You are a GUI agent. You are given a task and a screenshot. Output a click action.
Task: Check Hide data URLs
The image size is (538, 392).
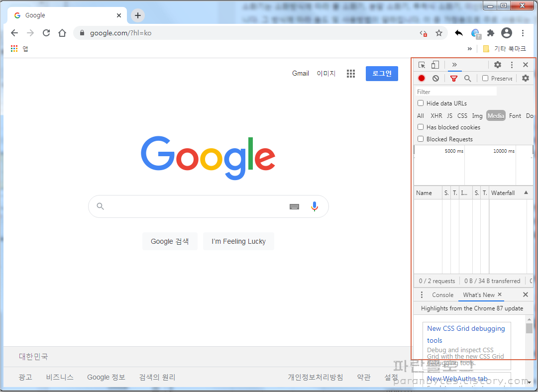coord(421,103)
